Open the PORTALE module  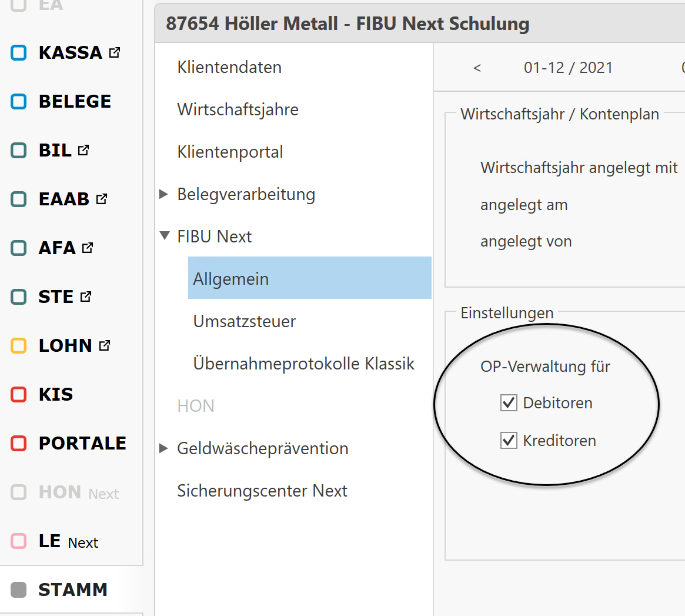click(x=82, y=443)
